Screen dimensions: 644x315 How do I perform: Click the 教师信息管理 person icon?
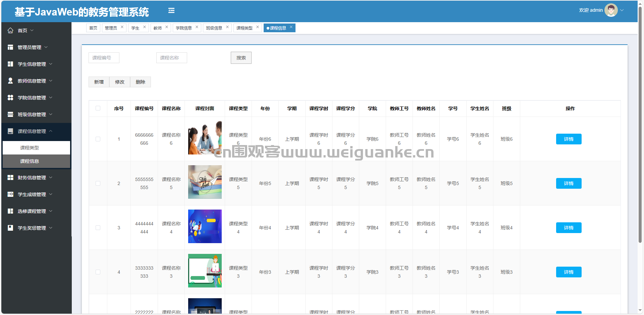pos(10,81)
